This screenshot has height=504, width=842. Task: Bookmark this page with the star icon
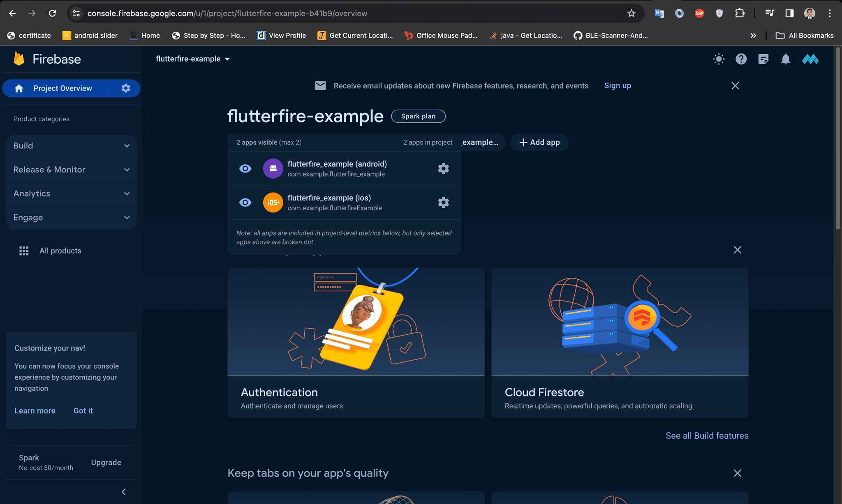point(631,13)
